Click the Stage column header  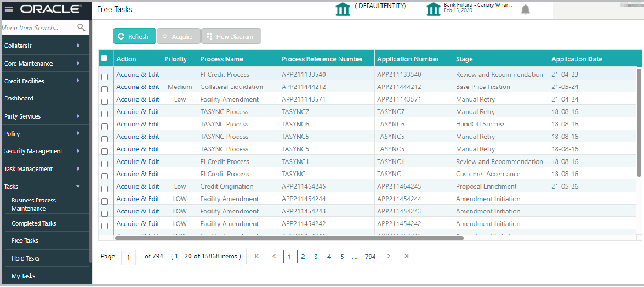pos(464,59)
